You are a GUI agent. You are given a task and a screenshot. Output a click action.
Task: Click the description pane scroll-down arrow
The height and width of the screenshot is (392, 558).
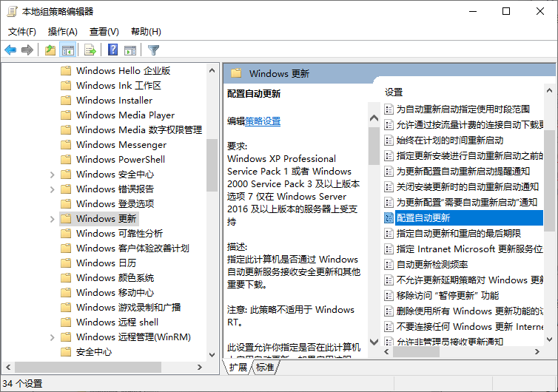coord(374,342)
